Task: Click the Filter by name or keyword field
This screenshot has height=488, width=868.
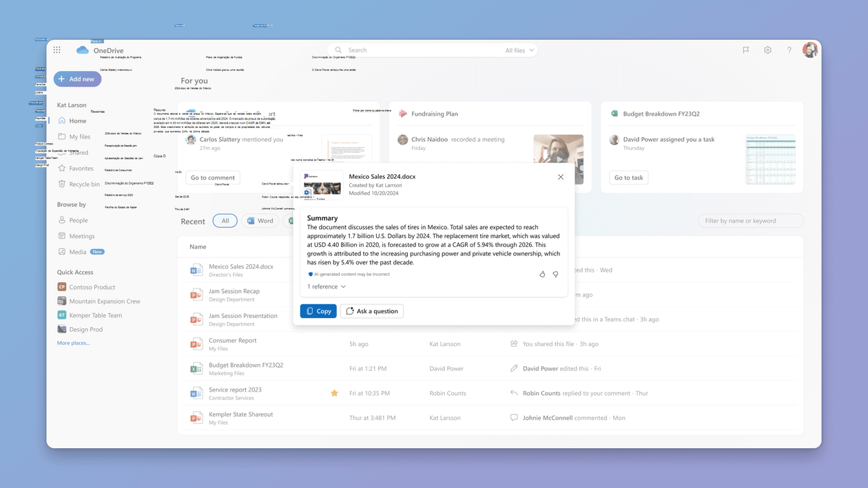Action: pyautogui.click(x=750, y=220)
